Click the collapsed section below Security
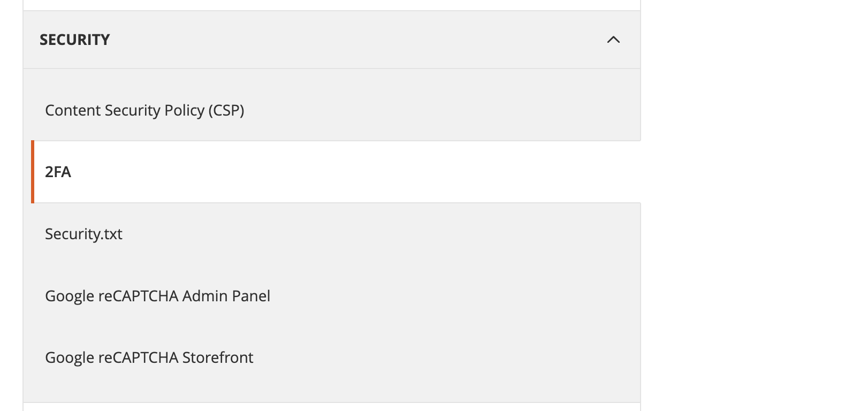Image resolution: width=868 pixels, height=411 pixels. click(332, 407)
